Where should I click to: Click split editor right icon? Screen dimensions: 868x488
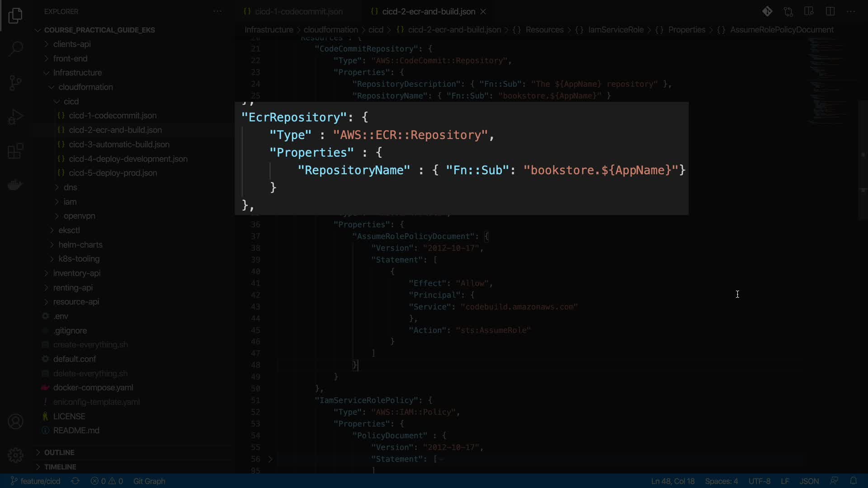[830, 11]
